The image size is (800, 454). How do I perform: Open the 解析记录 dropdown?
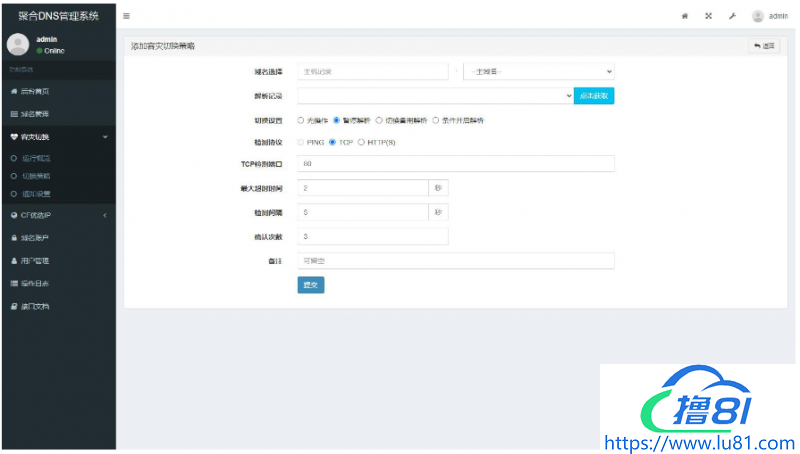pos(435,96)
